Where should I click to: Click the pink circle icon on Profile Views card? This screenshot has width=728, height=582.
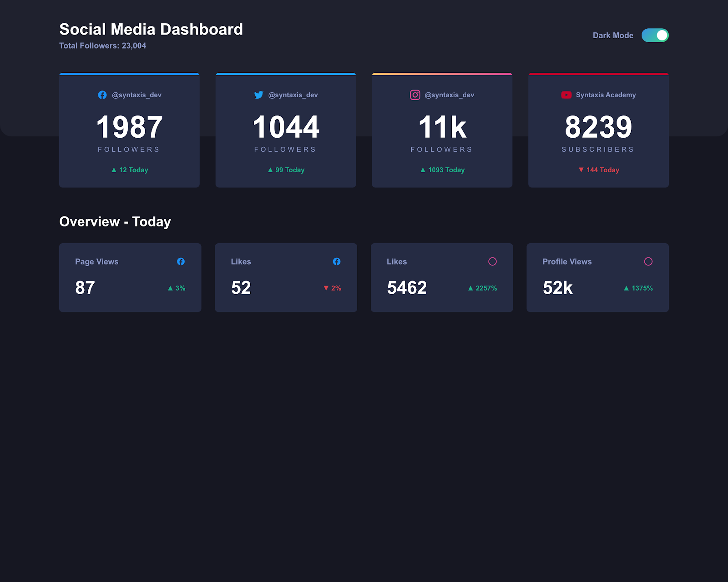tap(648, 261)
